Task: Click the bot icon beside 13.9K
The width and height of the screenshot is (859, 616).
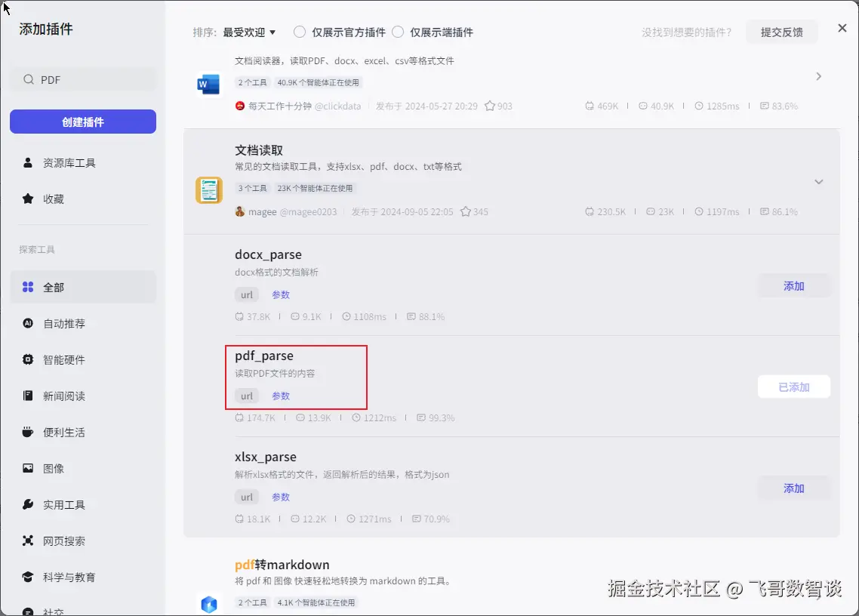Action: pyautogui.click(x=300, y=417)
